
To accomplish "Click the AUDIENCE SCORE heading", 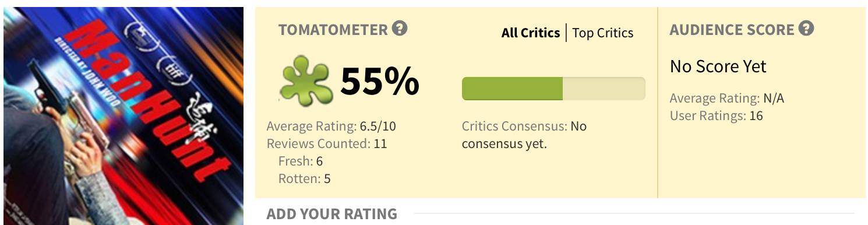I will (x=732, y=30).
